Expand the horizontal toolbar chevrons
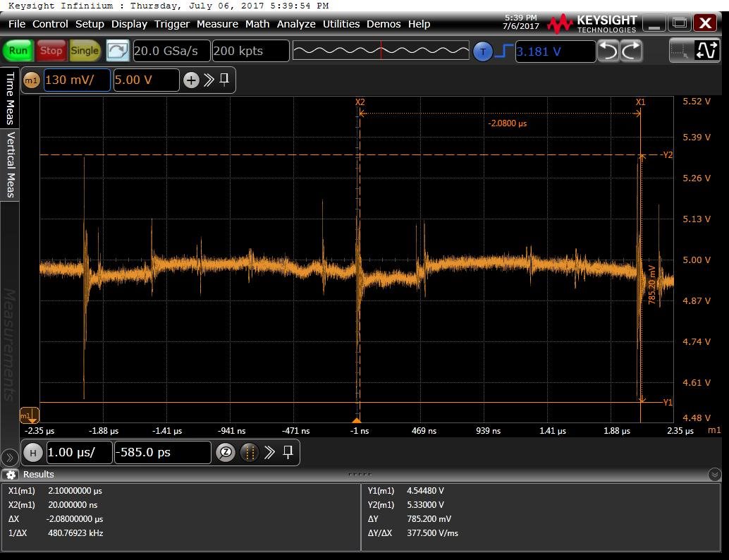This screenshot has height=560, width=729. 269,452
